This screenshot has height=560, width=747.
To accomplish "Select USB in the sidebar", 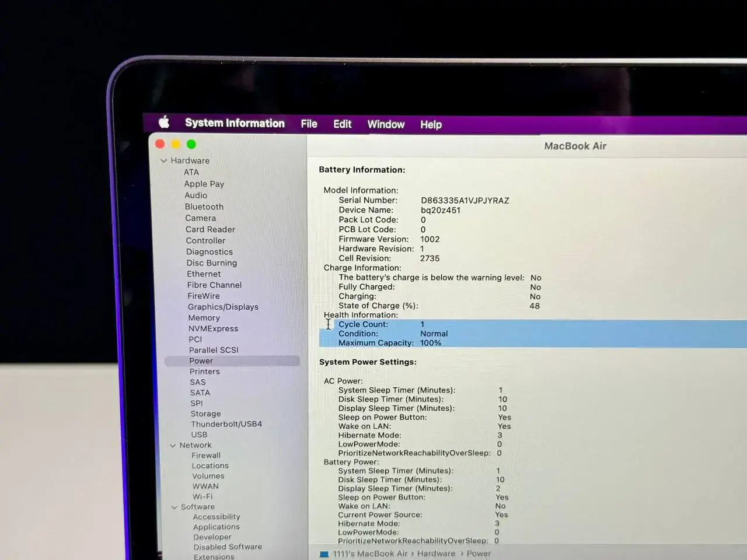I will (x=199, y=435).
